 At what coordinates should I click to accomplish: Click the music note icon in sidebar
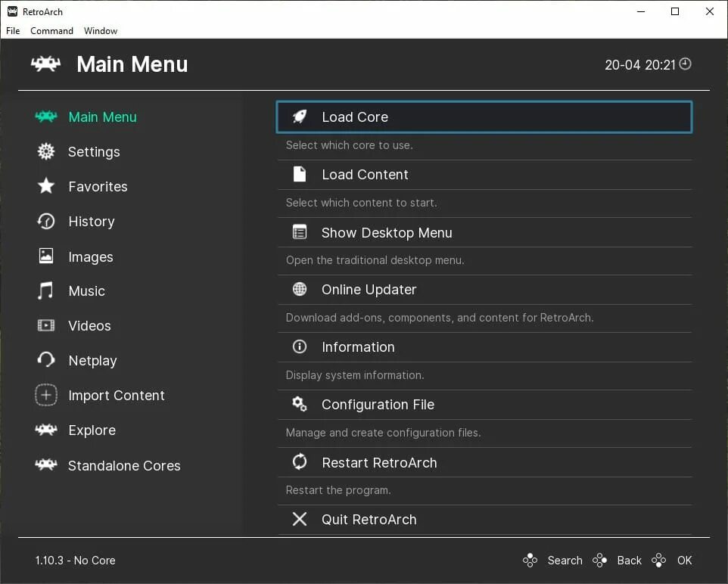tap(46, 291)
